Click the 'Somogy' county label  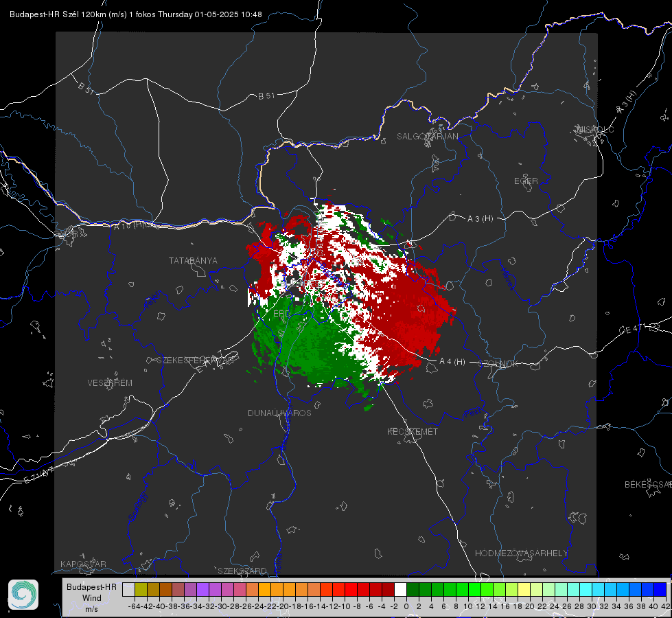tap(138, 507)
